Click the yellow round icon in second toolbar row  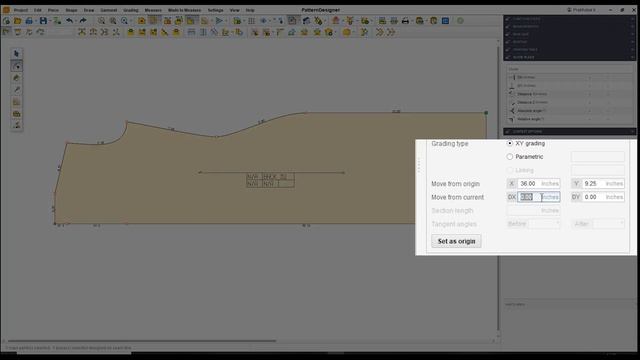point(347,32)
